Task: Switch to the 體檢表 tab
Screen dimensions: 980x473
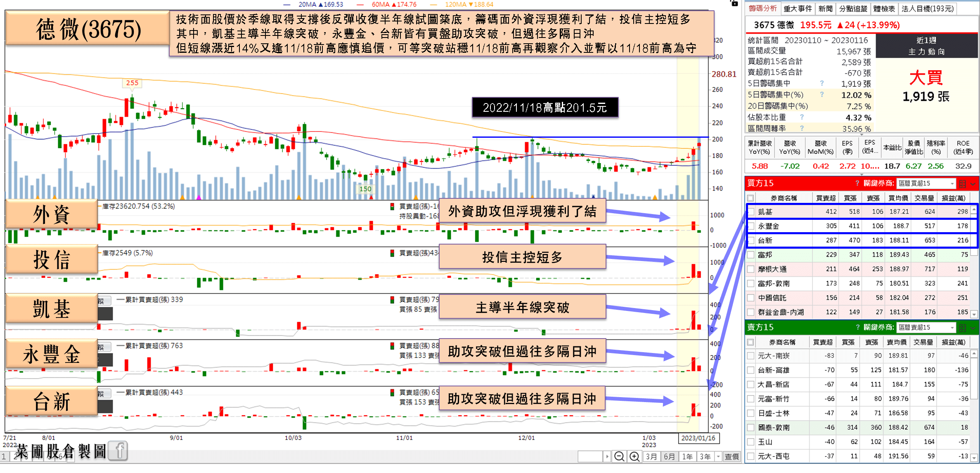Action: click(884, 9)
